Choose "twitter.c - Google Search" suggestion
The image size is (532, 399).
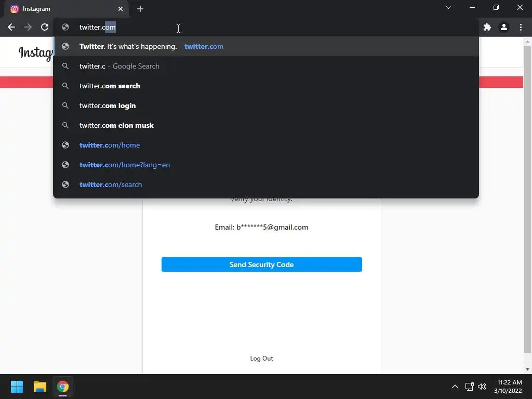point(266,66)
